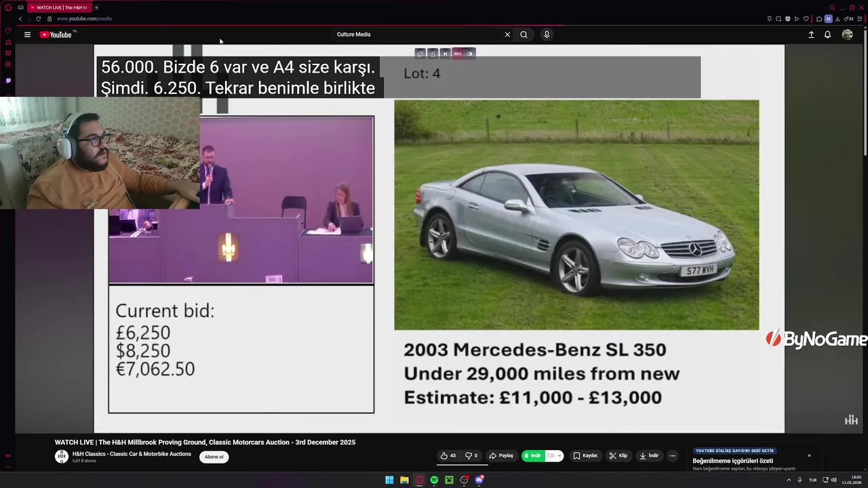Click the H&H channel avatar
Screen dimensions: 868x488
pyautogui.click(x=62, y=457)
